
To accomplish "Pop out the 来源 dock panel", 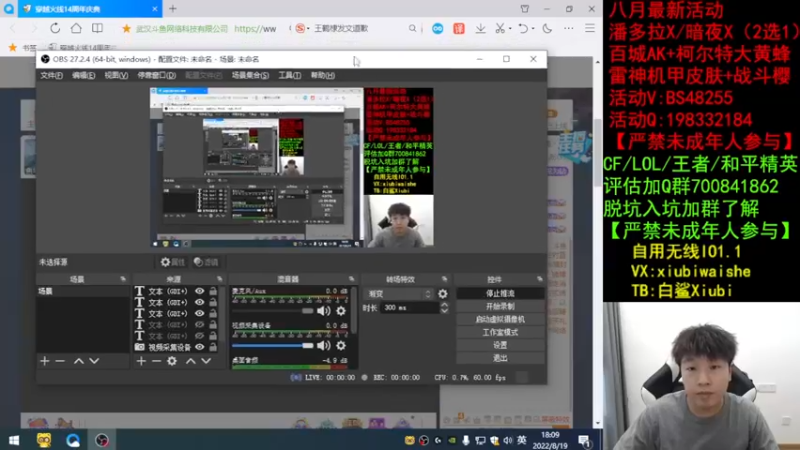I will pyautogui.click(x=220, y=279).
